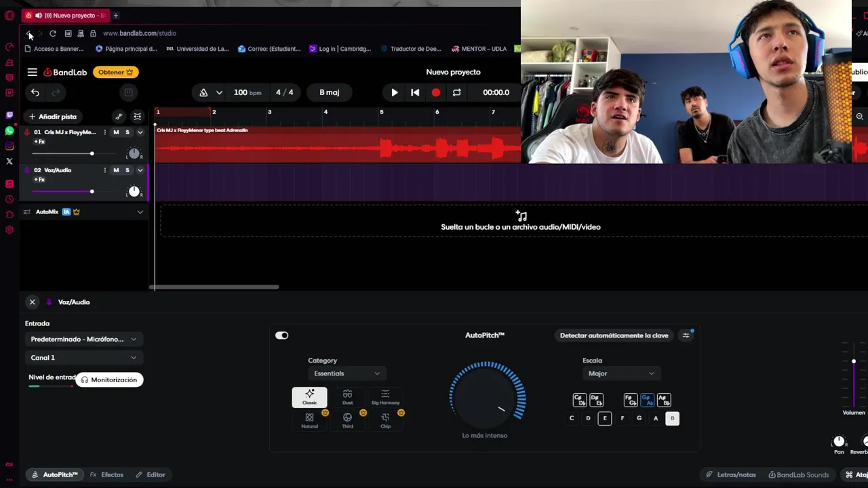Viewport: 868px width, 488px height.
Task: Toggle the B note in scale
Action: tap(672, 418)
